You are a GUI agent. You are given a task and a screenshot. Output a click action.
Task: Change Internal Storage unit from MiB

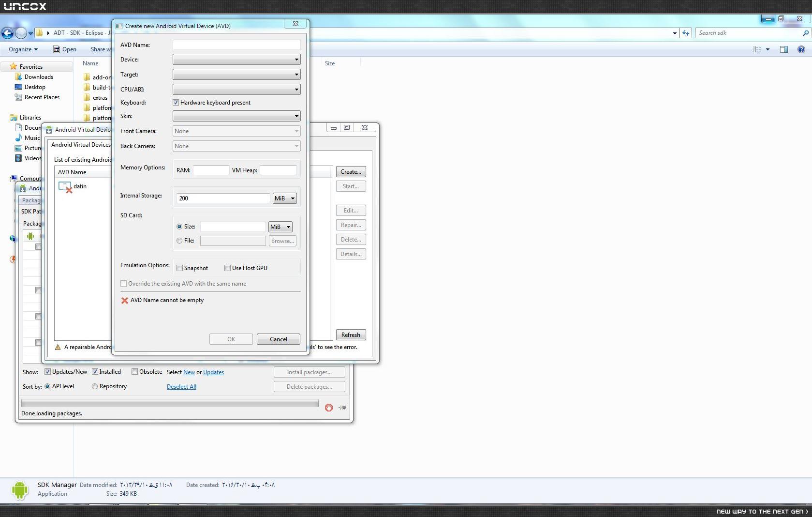tap(285, 198)
